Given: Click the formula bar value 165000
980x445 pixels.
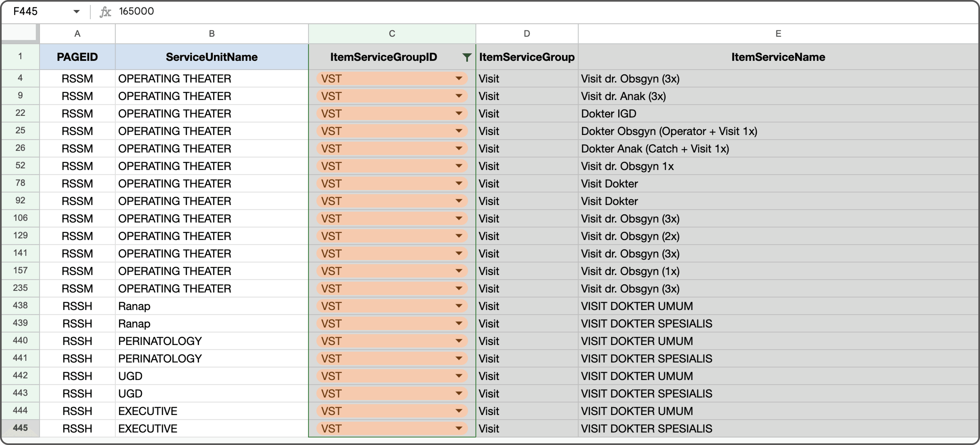Looking at the screenshot, I should [136, 11].
